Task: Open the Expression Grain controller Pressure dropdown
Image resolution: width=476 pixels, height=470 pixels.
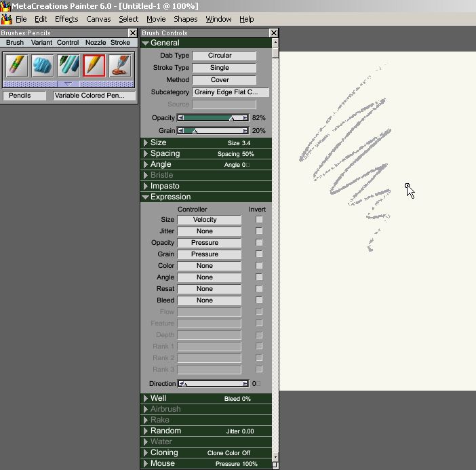Action: point(209,254)
